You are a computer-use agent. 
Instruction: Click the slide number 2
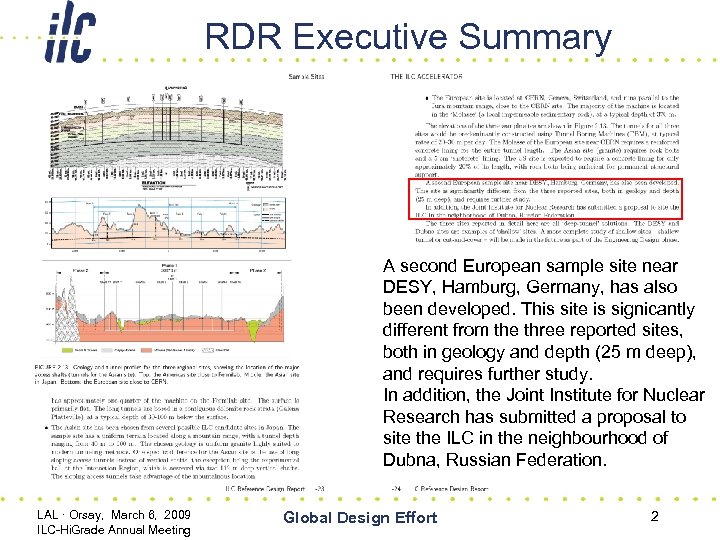(x=655, y=517)
